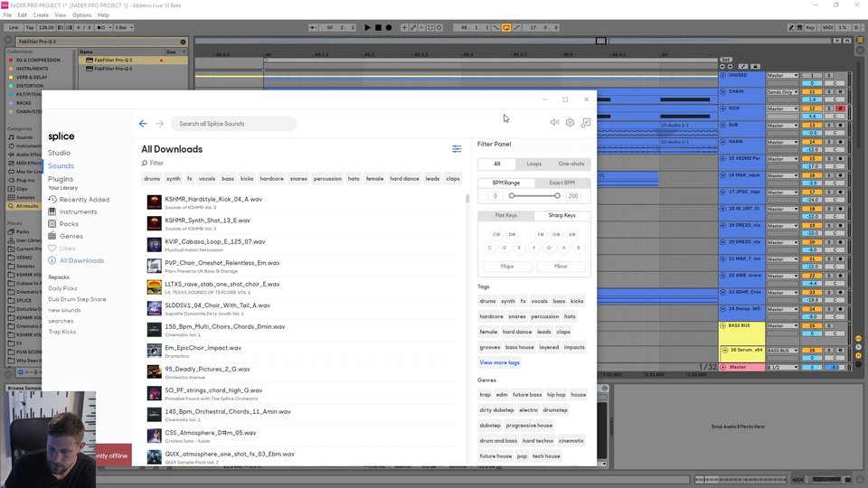Image resolution: width=868 pixels, height=488 pixels.
Task: Open the Ableton Create menu
Action: pyautogui.click(x=41, y=15)
